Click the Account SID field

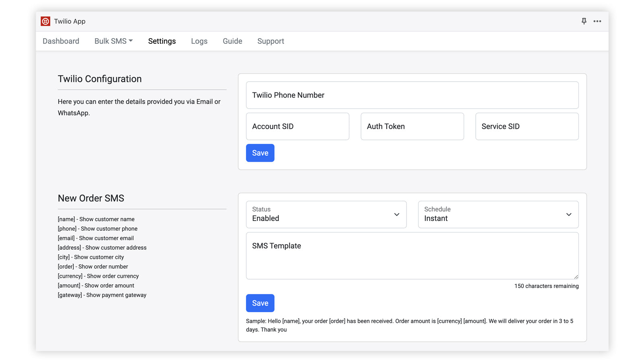tap(297, 126)
